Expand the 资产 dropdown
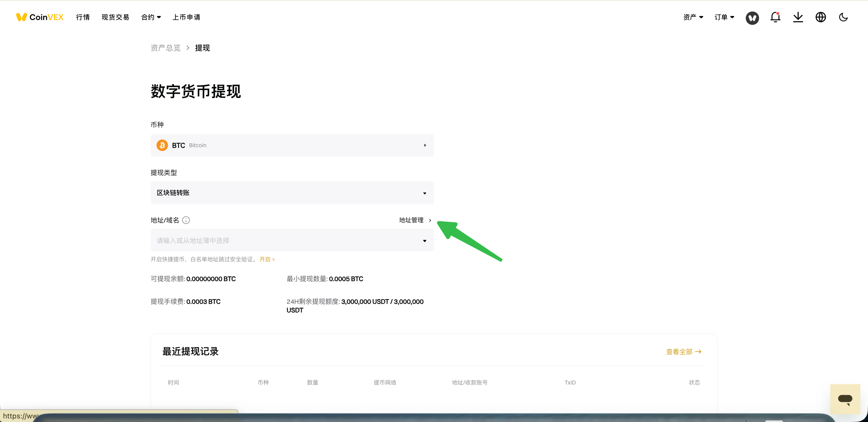Image resolution: width=868 pixels, height=422 pixels. click(x=693, y=17)
